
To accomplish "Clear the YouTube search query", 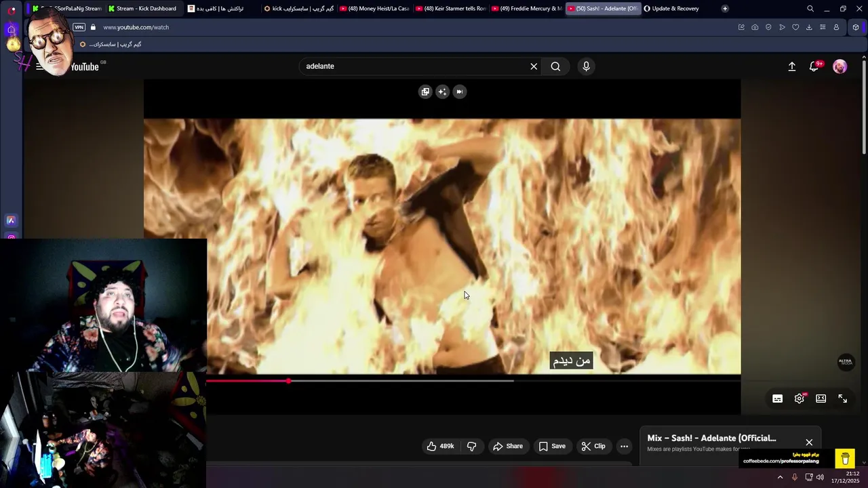I will tap(534, 66).
